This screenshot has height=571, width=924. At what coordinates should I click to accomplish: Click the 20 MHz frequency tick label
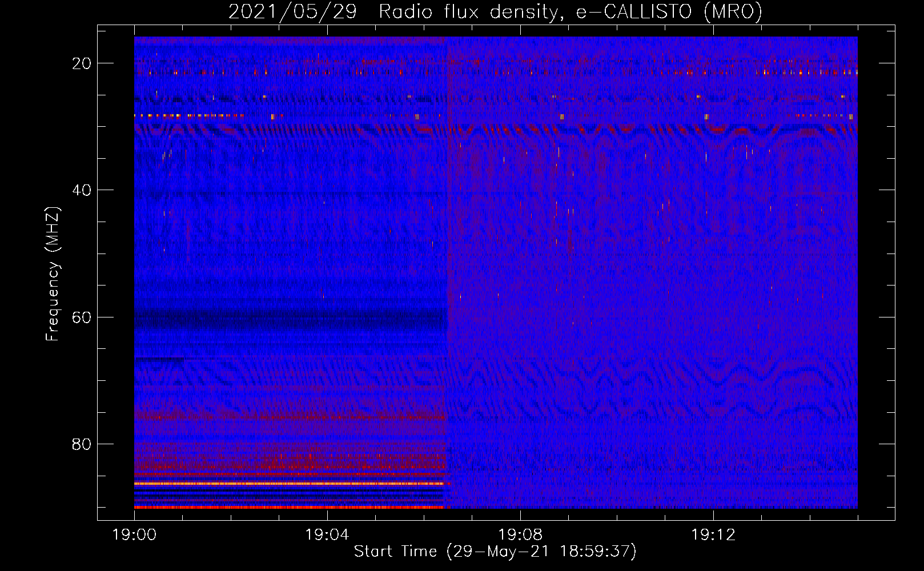tap(82, 63)
